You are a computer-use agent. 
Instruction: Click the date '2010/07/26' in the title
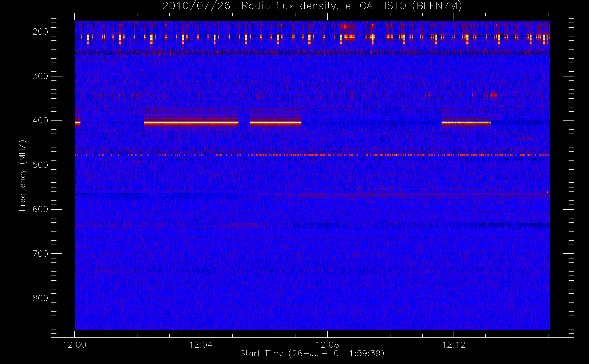(196, 6)
